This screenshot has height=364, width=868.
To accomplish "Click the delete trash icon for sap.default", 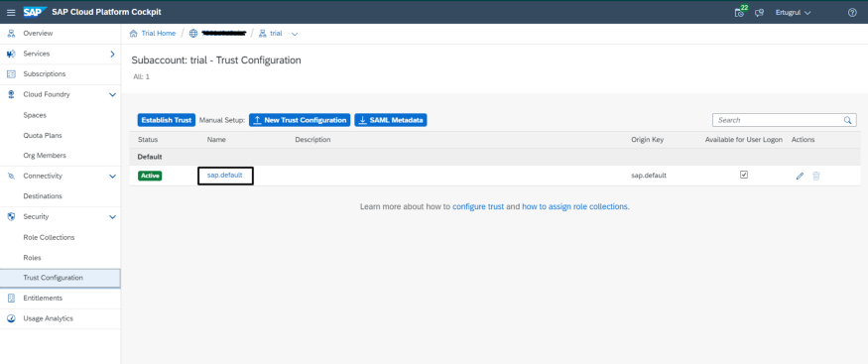I will point(816,176).
